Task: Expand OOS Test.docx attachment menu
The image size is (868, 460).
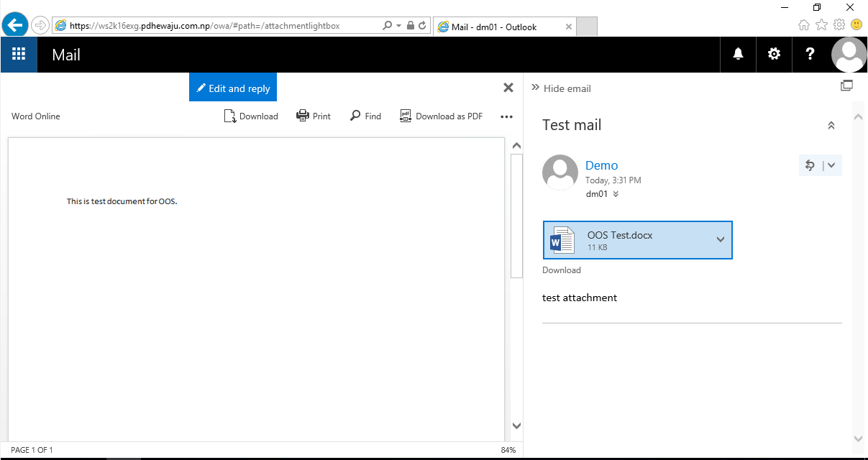Action: 721,240
